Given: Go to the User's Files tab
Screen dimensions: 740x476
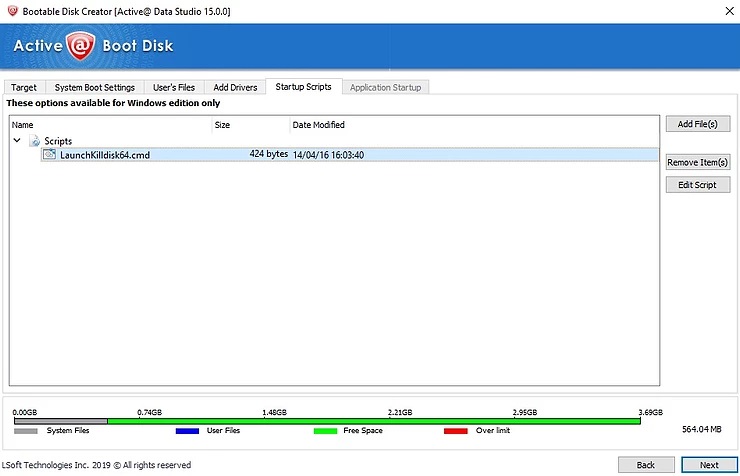Looking at the screenshot, I should [174, 88].
